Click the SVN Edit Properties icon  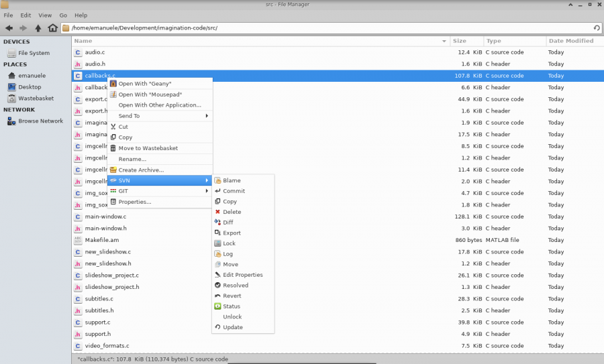[217, 275]
